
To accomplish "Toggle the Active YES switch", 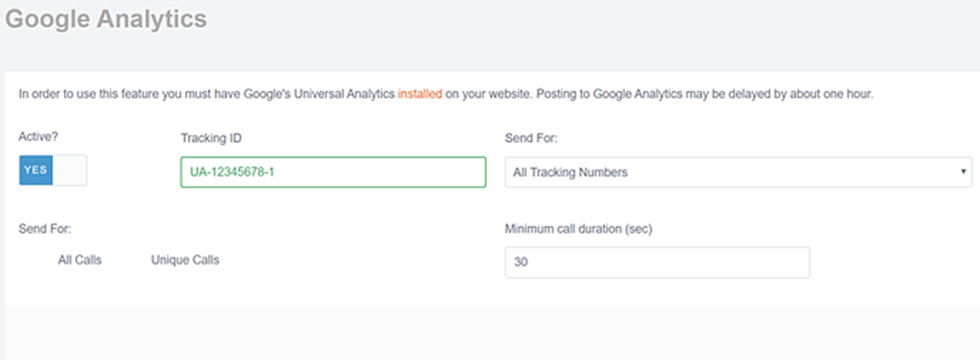I will (x=53, y=170).
